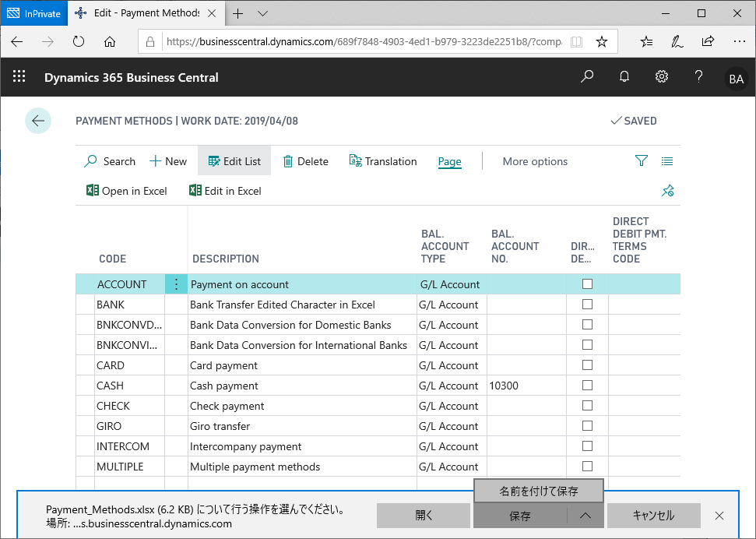Choose 名前を付けて保存 (Save as)
Image resolution: width=756 pixels, height=539 pixels.
tap(539, 491)
